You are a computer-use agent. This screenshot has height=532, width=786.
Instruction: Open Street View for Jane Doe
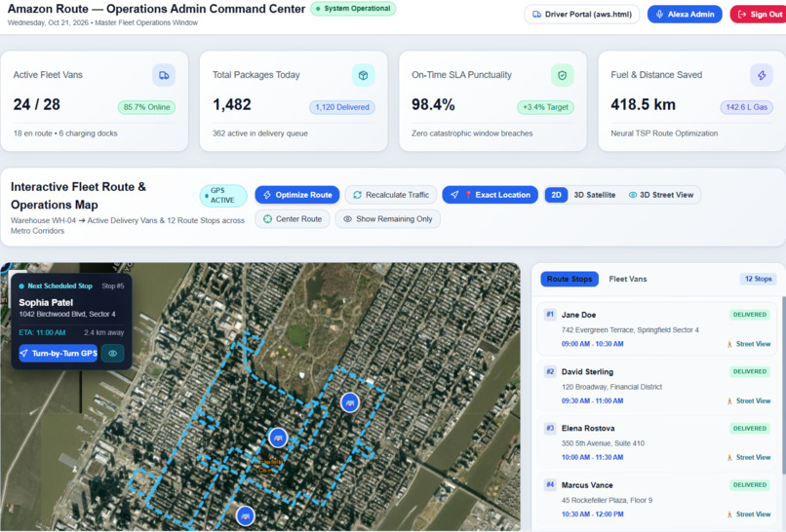pos(749,344)
